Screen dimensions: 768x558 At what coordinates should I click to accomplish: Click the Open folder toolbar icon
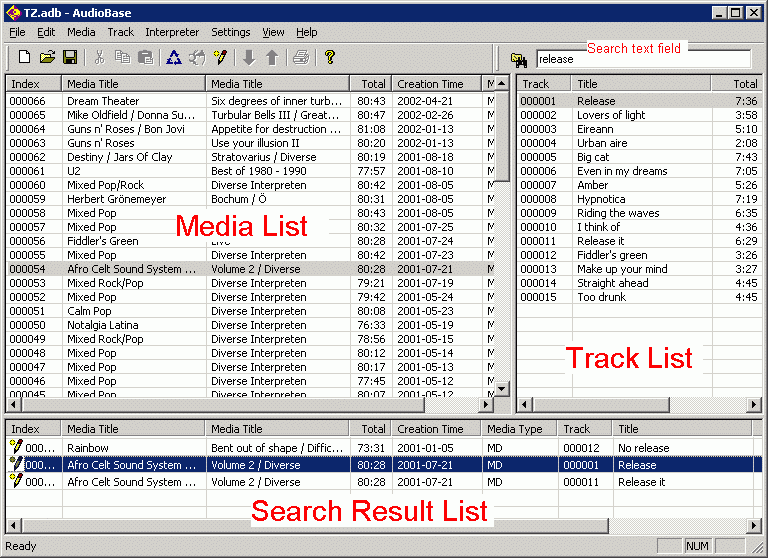pyautogui.click(x=48, y=57)
